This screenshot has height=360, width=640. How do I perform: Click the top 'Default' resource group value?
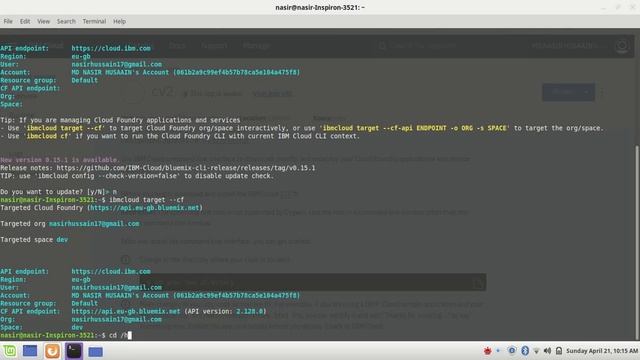click(x=84, y=80)
